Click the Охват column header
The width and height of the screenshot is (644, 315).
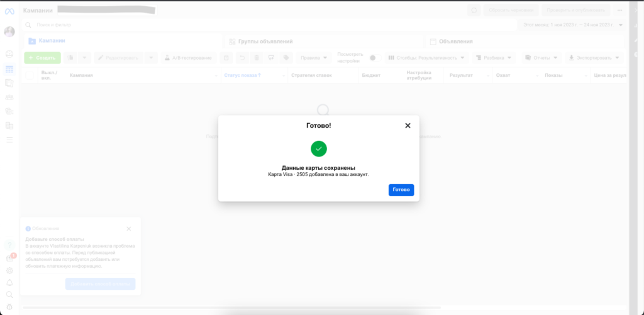(517, 75)
